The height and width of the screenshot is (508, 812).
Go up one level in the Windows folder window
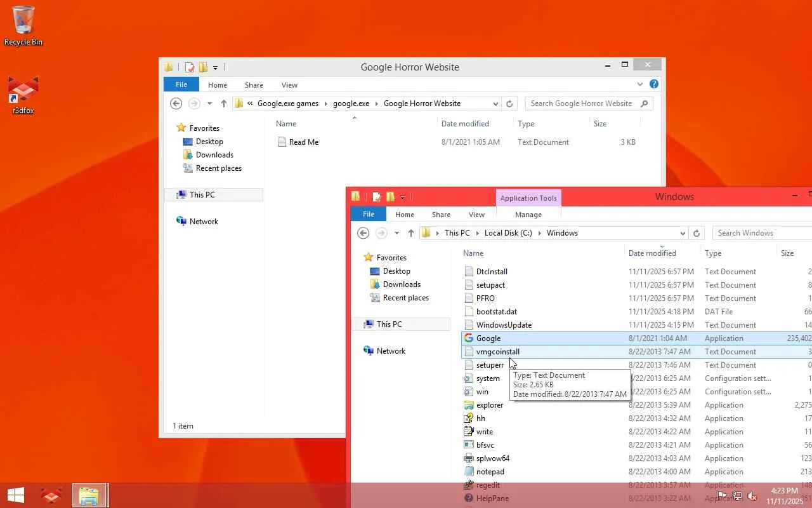tap(410, 233)
